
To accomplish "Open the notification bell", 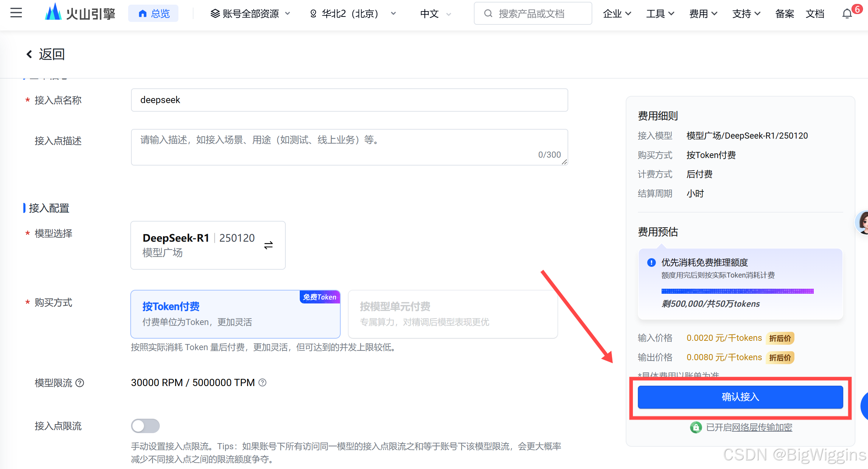I will coord(847,14).
